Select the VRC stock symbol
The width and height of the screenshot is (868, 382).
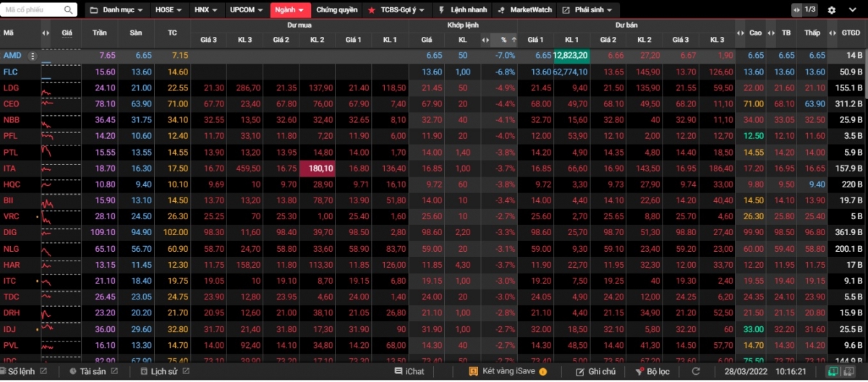click(x=12, y=216)
